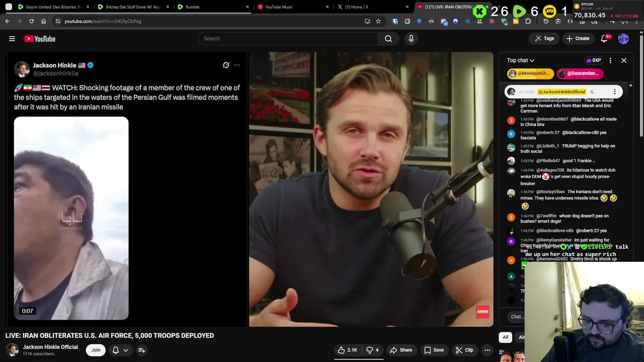Expand notification preferences chevron
The image size is (644, 362).
click(x=126, y=350)
